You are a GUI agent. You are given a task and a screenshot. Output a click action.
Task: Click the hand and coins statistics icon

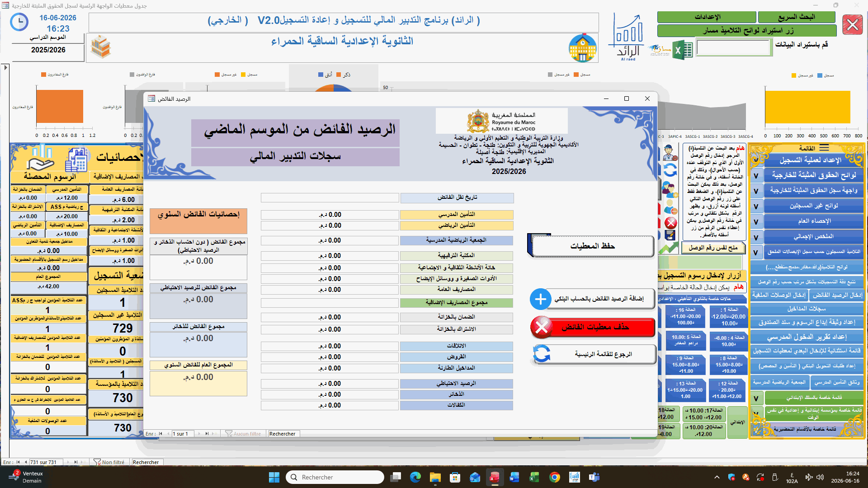[41, 157]
